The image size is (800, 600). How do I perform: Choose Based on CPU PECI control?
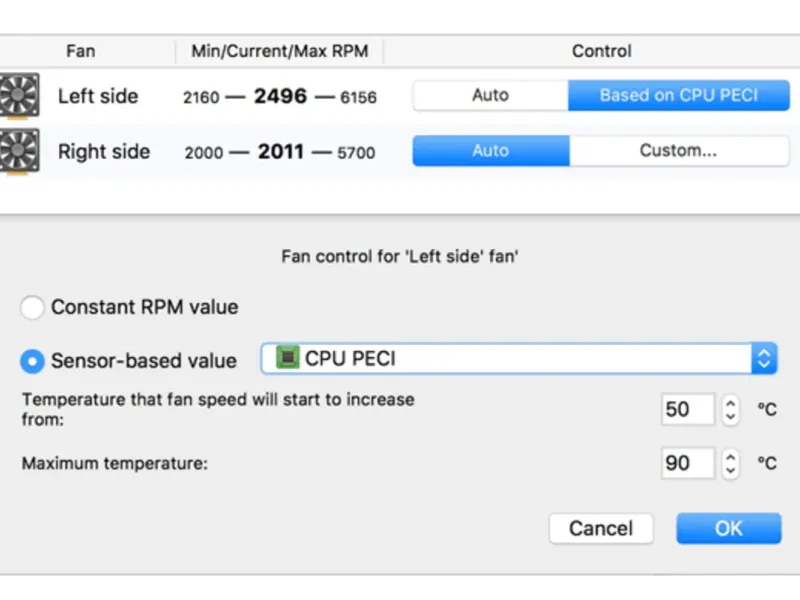pyautogui.click(x=678, y=96)
